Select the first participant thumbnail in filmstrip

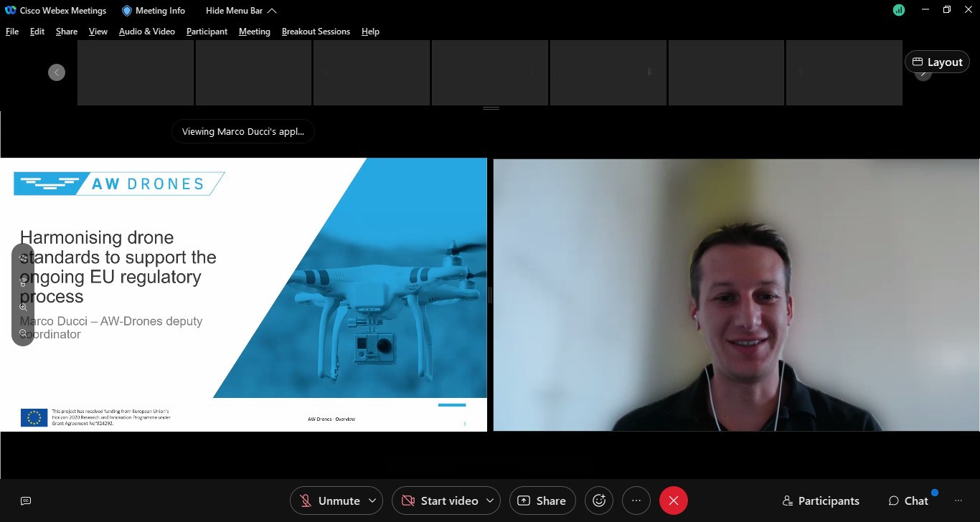pyautogui.click(x=136, y=72)
